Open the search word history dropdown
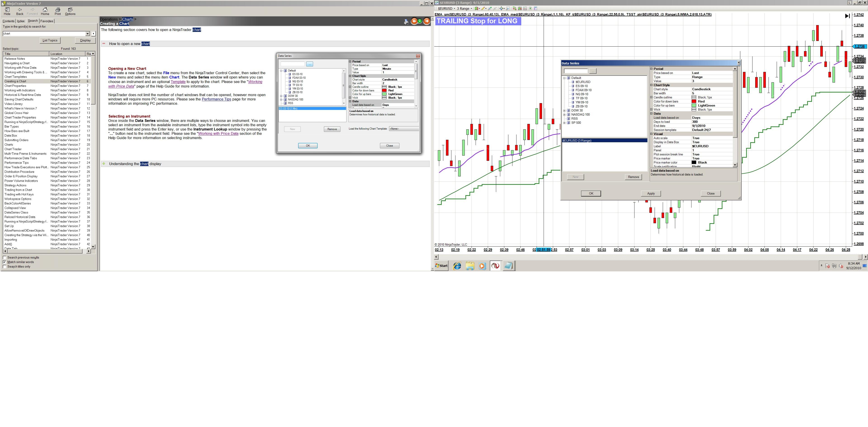The image size is (868, 427). (x=88, y=34)
